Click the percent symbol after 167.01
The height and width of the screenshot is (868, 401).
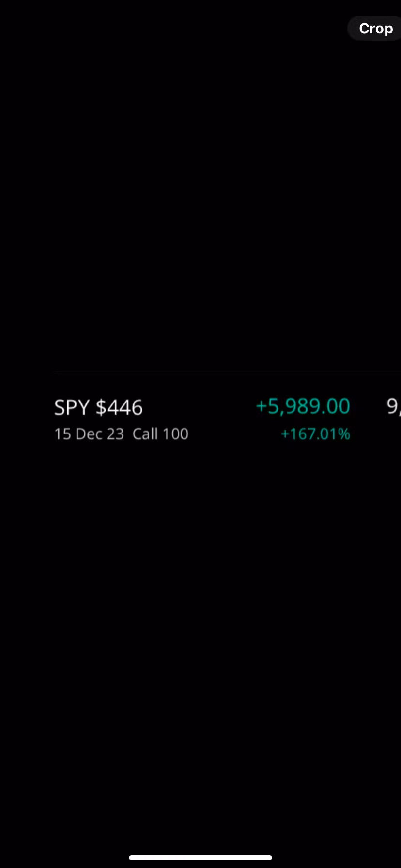(344, 434)
